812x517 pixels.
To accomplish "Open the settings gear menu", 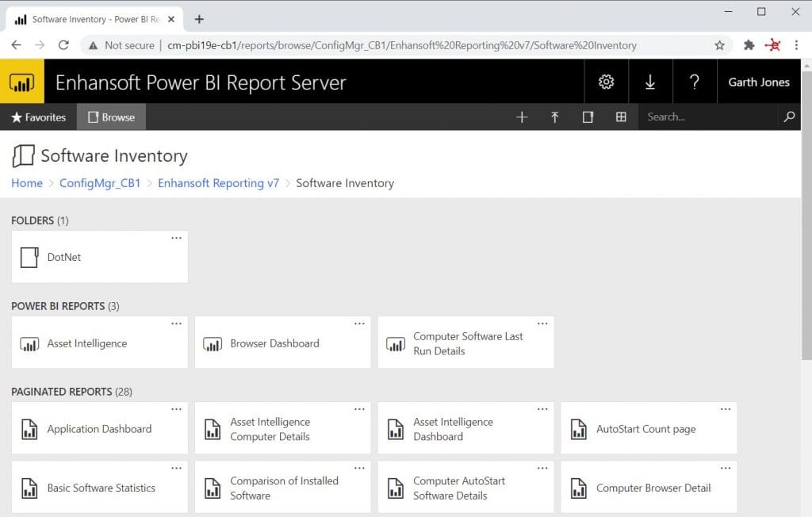I will pyautogui.click(x=606, y=82).
